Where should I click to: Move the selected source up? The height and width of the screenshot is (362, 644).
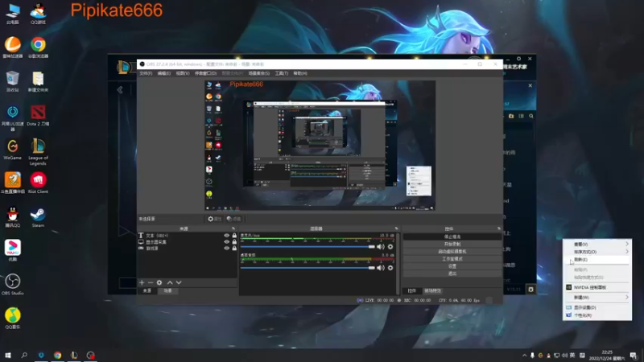coord(170,282)
